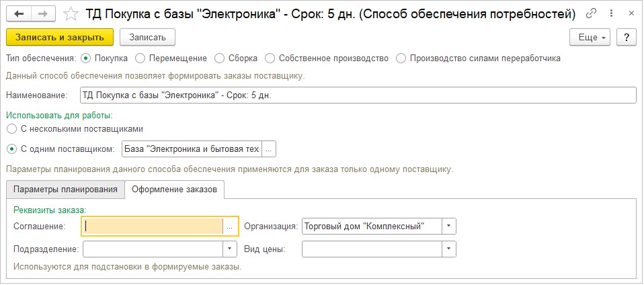Click the back navigation arrow
Screen dimensions: 644x285
[21, 13]
